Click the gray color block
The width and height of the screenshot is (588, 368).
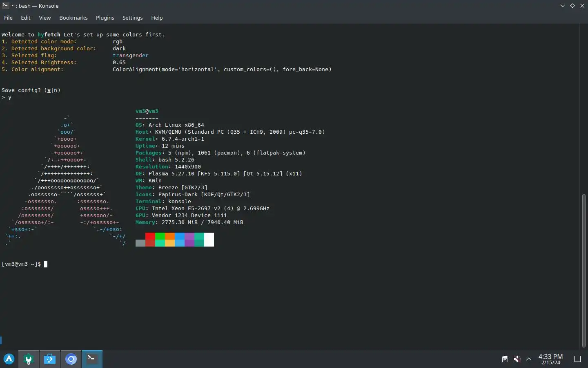coord(140,243)
